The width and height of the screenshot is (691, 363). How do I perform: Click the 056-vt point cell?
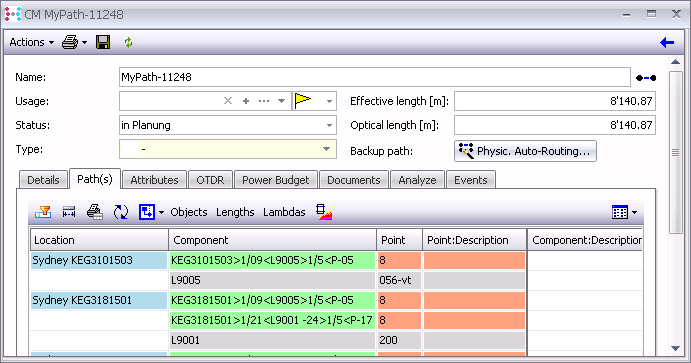coord(399,280)
